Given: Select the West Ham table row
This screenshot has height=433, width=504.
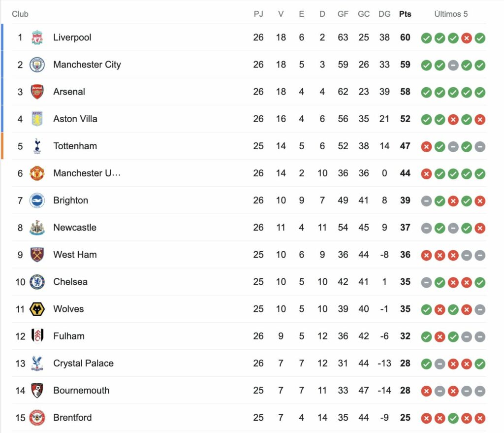Looking at the screenshot, I should tap(249, 255).
